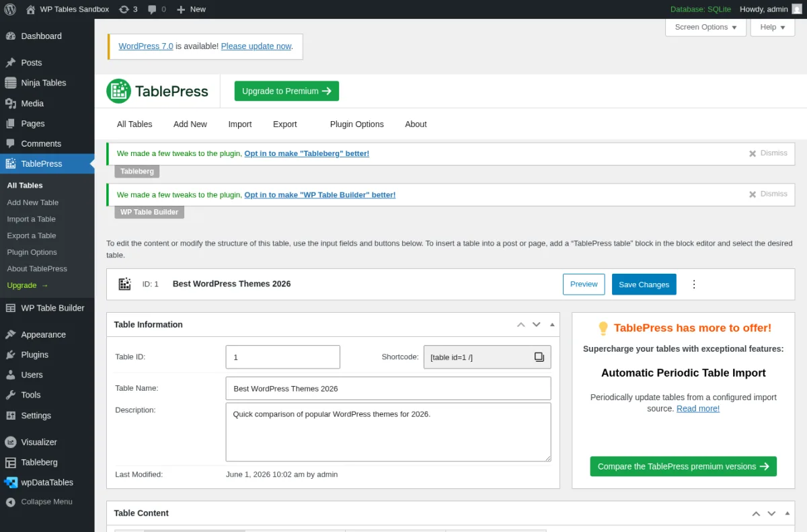Copy the shortcode with the copy icon
This screenshot has height=532, width=807.
pos(539,357)
